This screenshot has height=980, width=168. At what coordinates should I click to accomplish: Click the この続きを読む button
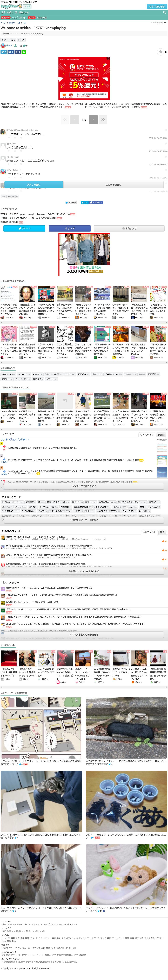pos(113,184)
